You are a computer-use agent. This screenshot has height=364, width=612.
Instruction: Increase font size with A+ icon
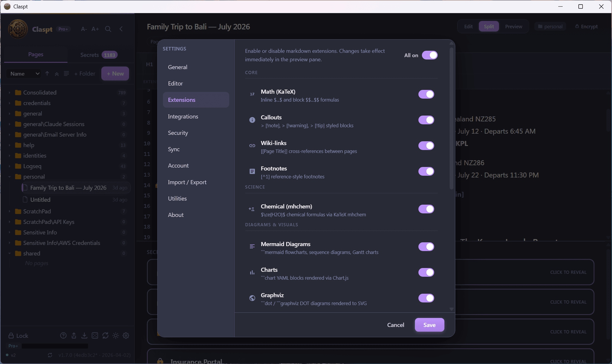coord(95,29)
